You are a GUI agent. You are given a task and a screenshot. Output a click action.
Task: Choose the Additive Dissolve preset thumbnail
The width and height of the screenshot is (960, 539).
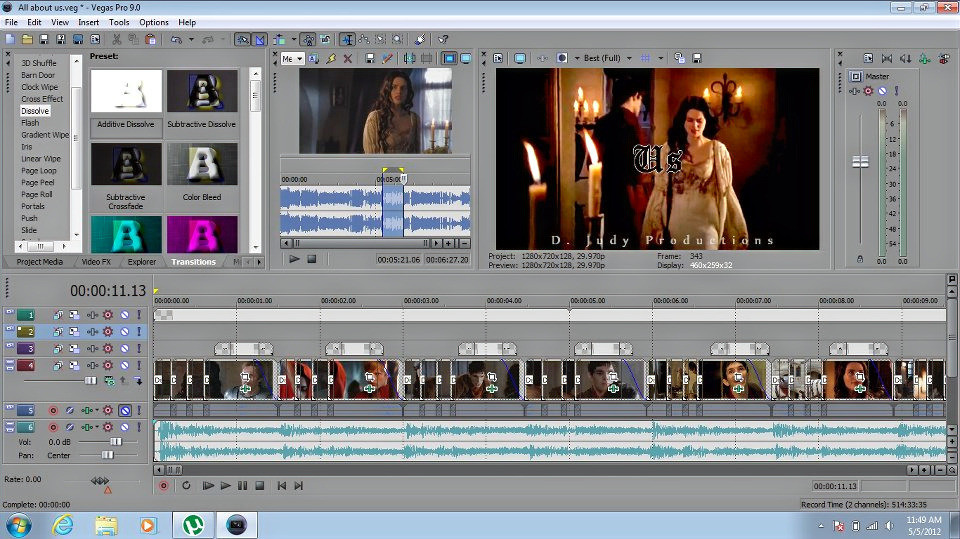tap(126, 91)
